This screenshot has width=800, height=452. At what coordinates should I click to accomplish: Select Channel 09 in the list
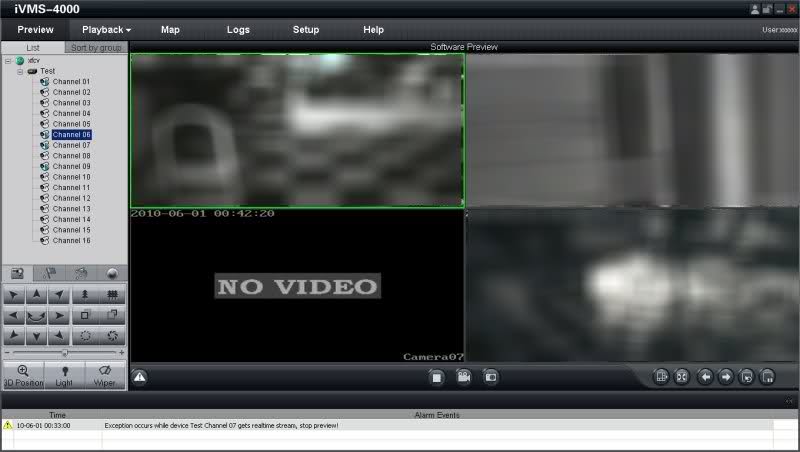tap(71, 167)
